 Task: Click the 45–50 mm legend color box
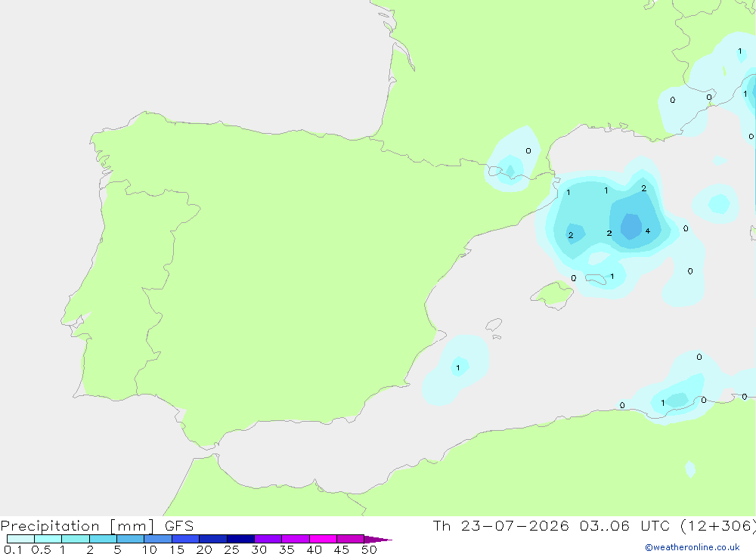coord(351,539)
